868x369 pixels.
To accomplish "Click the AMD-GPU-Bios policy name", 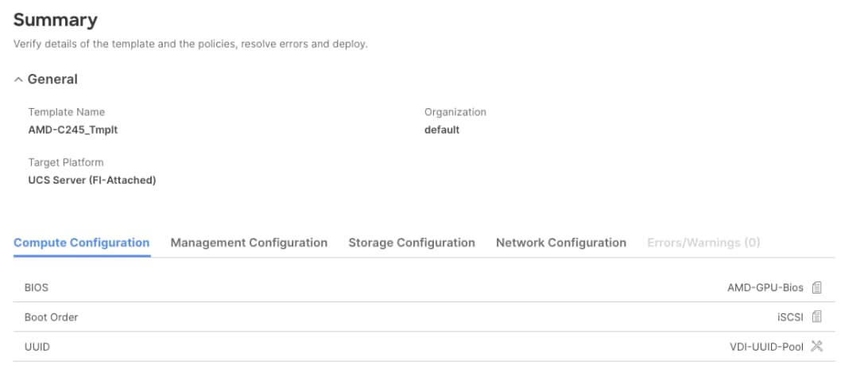I will tap(765, 288).
